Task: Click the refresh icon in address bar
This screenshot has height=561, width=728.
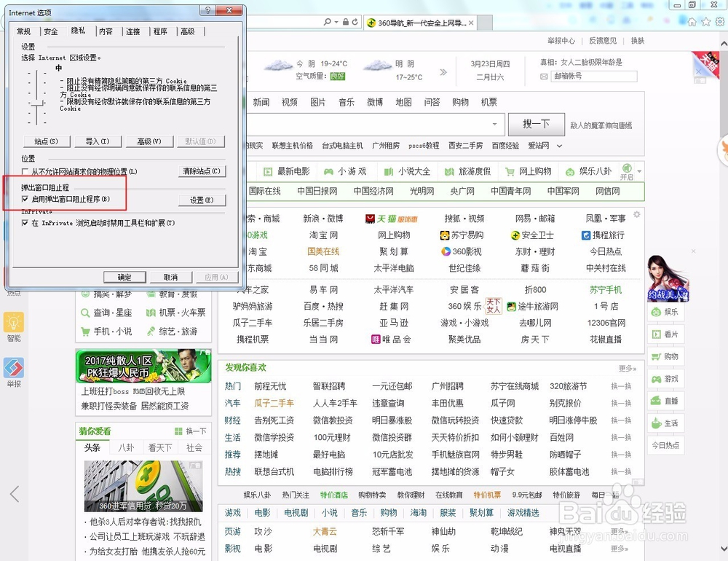Action: tap(355, 22)
